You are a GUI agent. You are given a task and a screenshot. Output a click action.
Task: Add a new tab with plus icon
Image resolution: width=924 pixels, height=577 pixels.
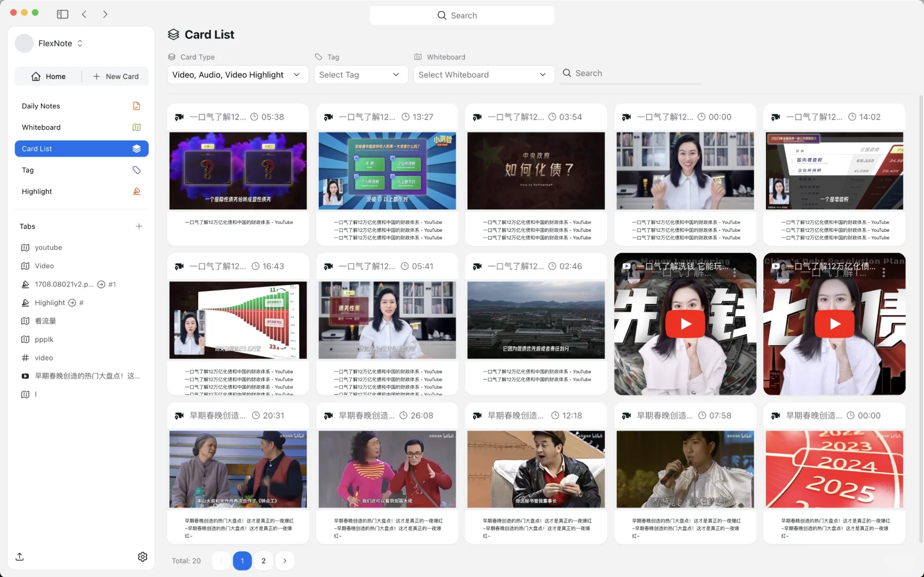[x=139, y=227]
